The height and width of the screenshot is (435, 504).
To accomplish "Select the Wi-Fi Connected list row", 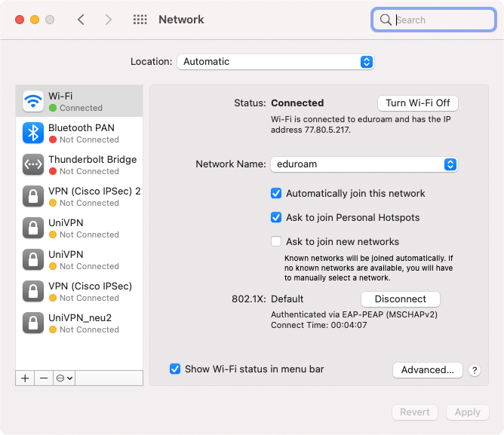I will [x=79, y=101].
